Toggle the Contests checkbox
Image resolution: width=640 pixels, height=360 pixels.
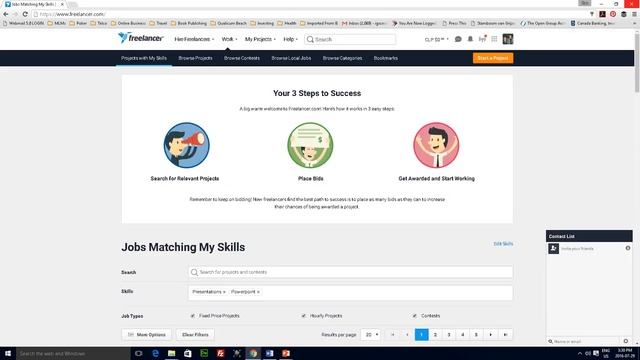414,316
